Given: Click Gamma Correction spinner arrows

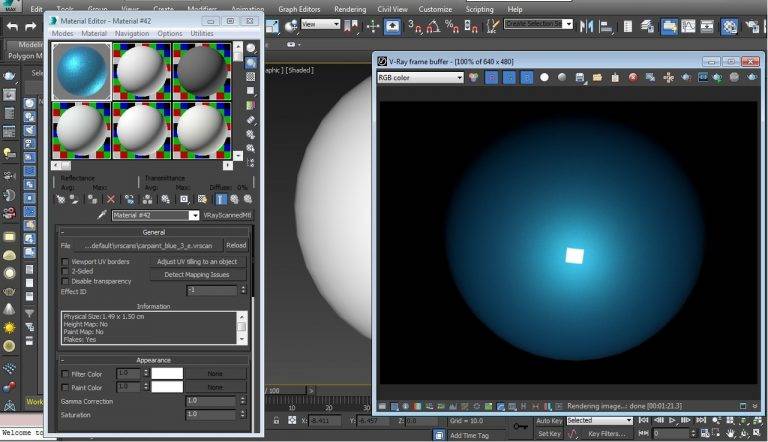Looking at the screenshot, I should tap(243, 401).
